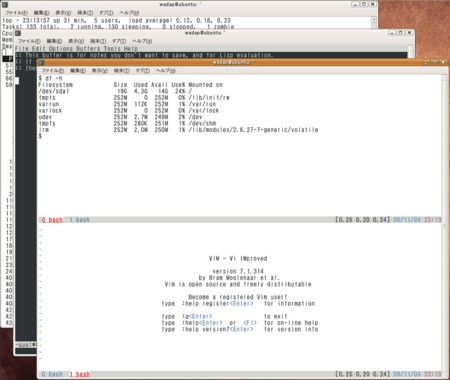This screenshot has height=380, width=450.
Task: Open 編集 menu in the front terminal window
Action: (x=78, y=71)
